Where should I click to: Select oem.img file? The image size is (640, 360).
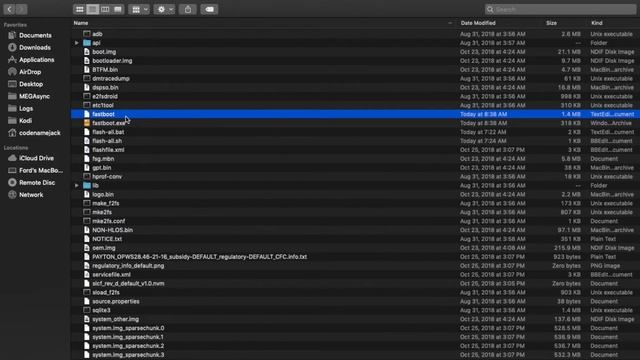(x=104, y=248)
